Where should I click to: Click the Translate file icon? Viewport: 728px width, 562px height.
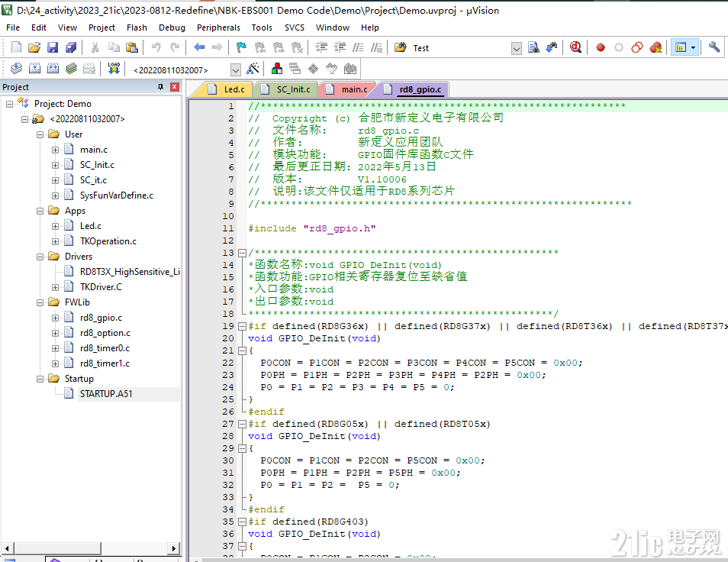coord(16,69)
